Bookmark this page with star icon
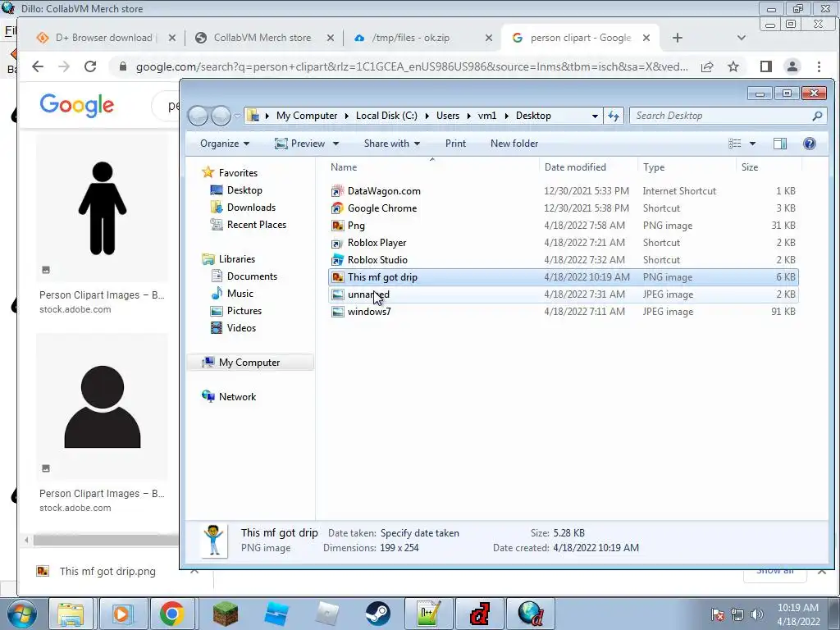Screen dimensions: 840x630 (733, 66)
